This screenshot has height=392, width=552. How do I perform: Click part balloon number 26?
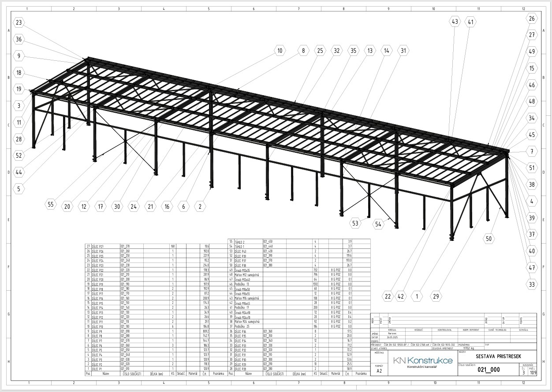tap(532, 18)
